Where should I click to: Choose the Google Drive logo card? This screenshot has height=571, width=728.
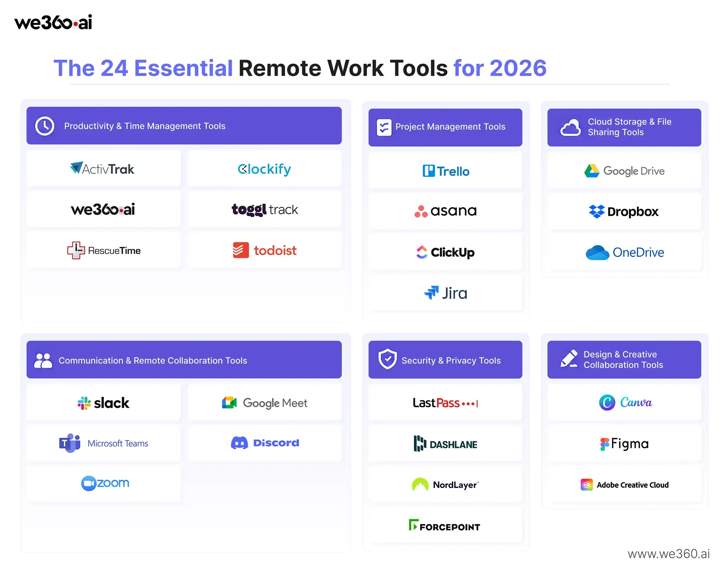pos(624,171)
